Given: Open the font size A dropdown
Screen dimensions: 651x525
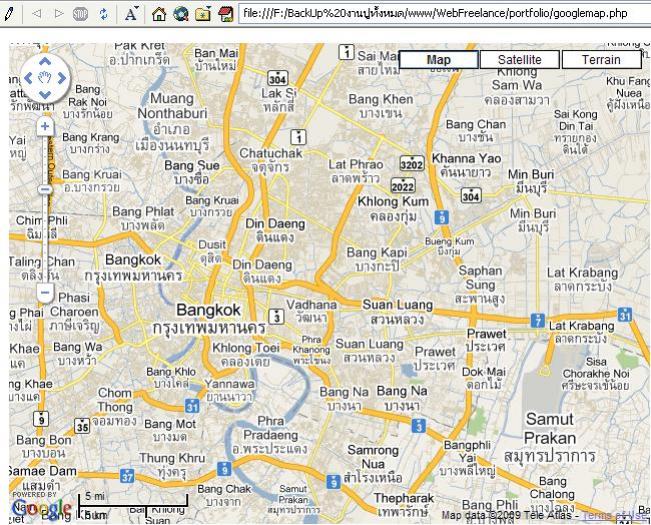Looking at the screenshot, I should pos(131,14).
